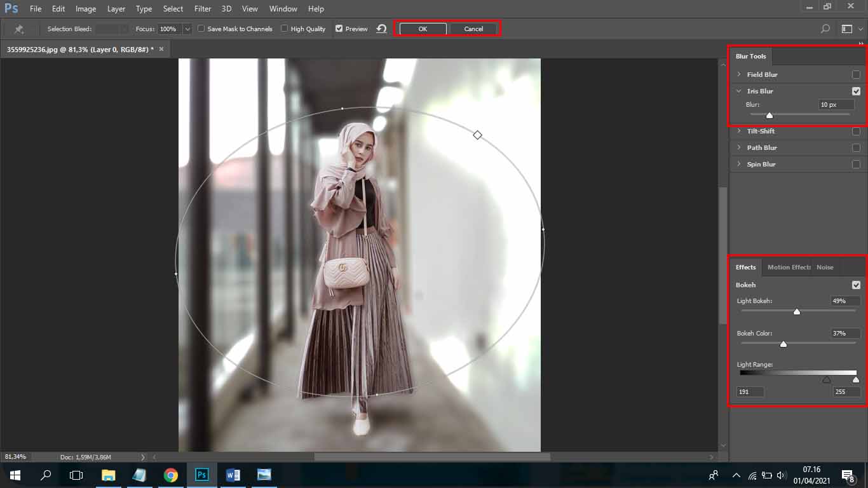The width and height of the screenshot is (868, 488).
Task: Switch to Microsoft Word on the taskbar
Action: 233,475
